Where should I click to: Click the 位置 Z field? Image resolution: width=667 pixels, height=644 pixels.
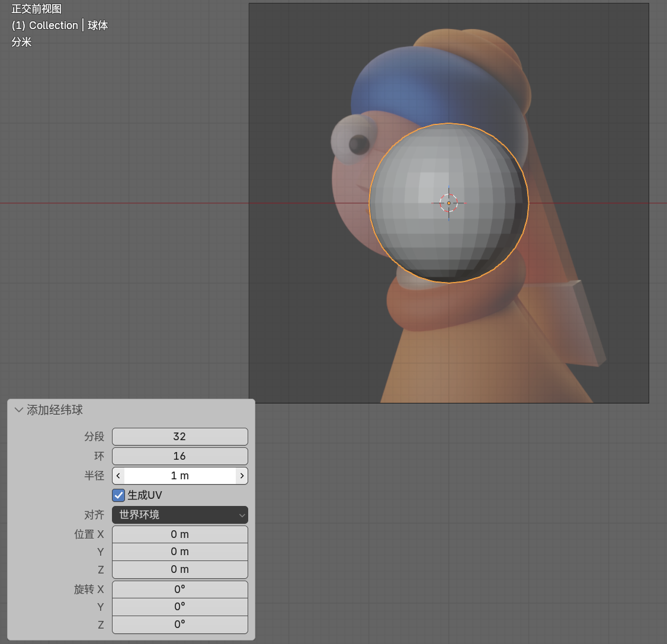[180, 569]
